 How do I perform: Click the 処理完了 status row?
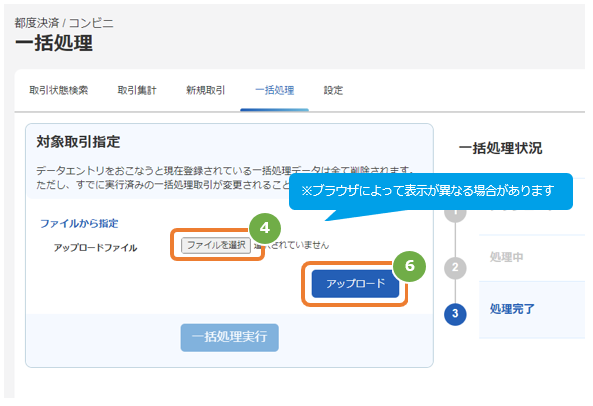[532, 309]
